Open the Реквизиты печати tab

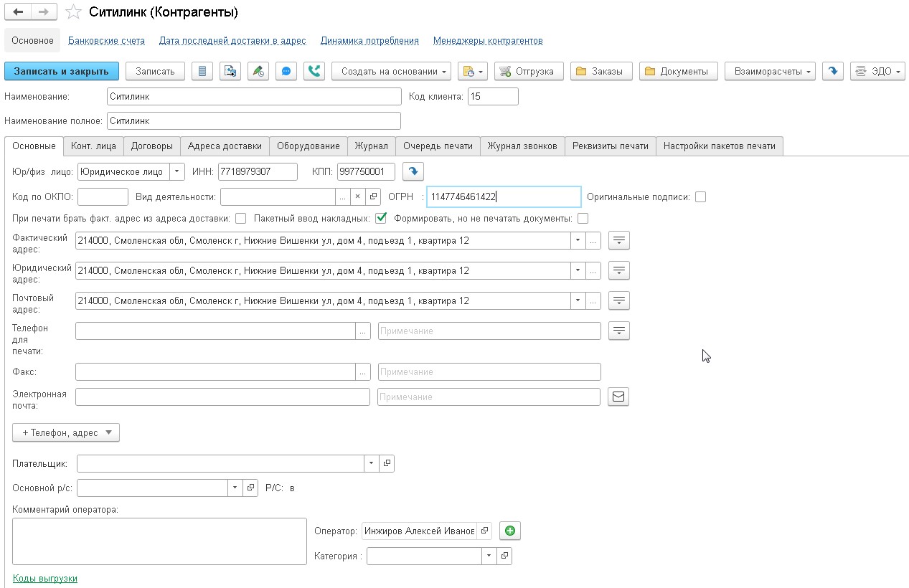611,146
